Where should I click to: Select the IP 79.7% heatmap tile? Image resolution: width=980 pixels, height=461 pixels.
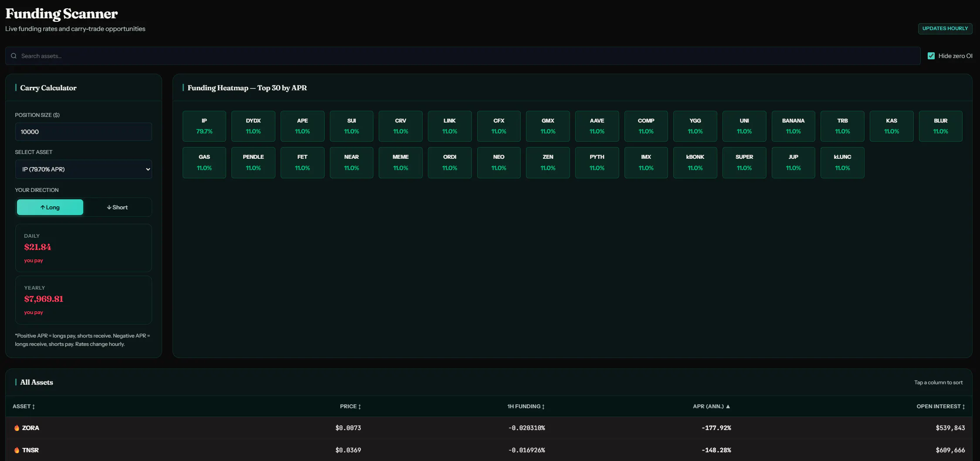pyautogui.click(x=204, y=126)
